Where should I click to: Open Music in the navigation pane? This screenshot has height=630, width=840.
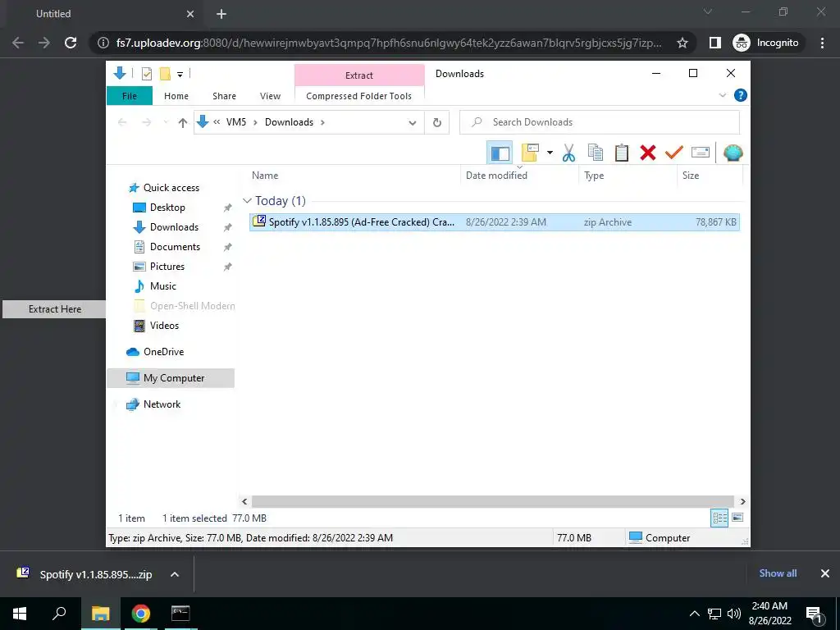pos(163,286)
